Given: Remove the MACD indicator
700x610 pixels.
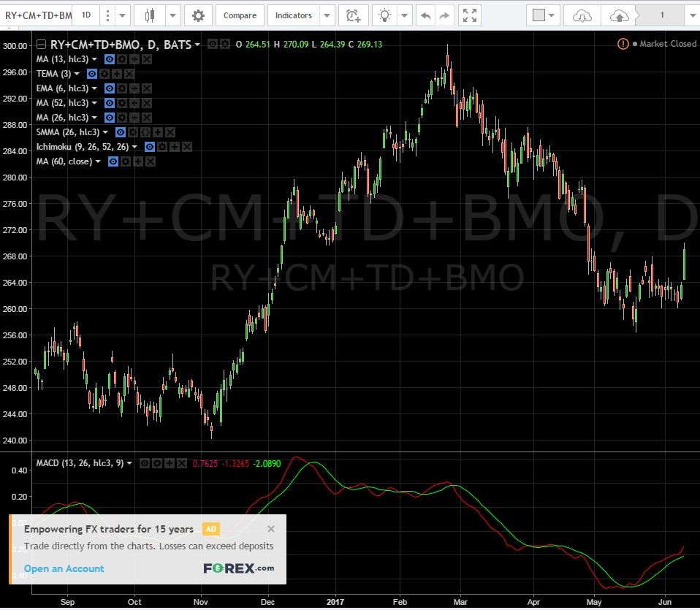Looking at the screenshot, I should coord(182,464).
